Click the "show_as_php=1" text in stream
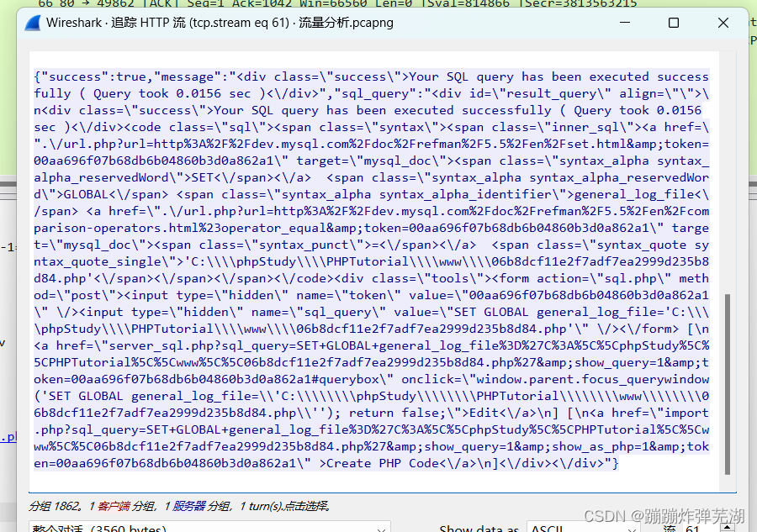 pos(601,446)
